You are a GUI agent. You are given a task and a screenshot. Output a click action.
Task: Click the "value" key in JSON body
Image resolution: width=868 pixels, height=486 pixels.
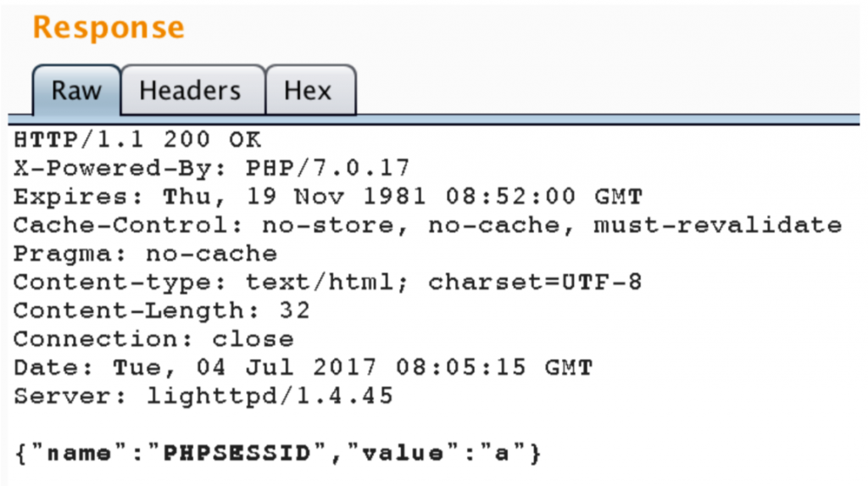click(403, 453)
